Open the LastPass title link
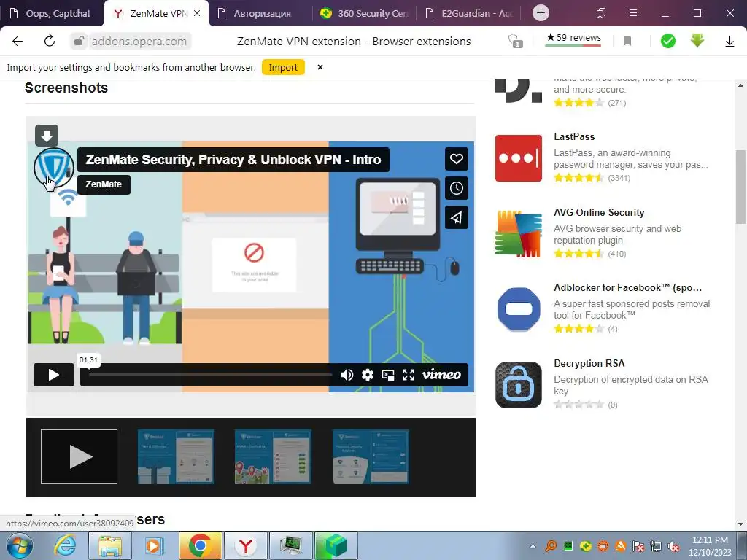This screenshot has width=747, height=560. (x=574, y=136)
